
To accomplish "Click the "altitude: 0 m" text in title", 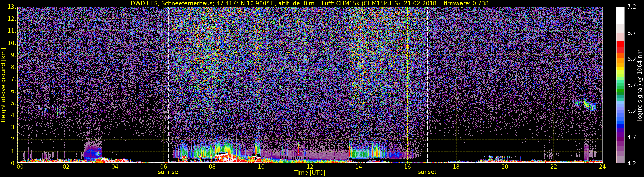I will tap(296, 3).
